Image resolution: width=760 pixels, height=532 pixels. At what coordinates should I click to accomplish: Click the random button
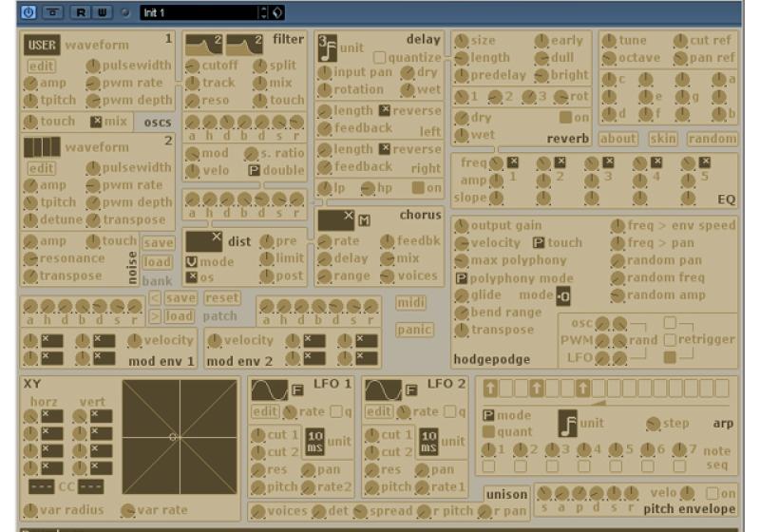tap(712, 139)
